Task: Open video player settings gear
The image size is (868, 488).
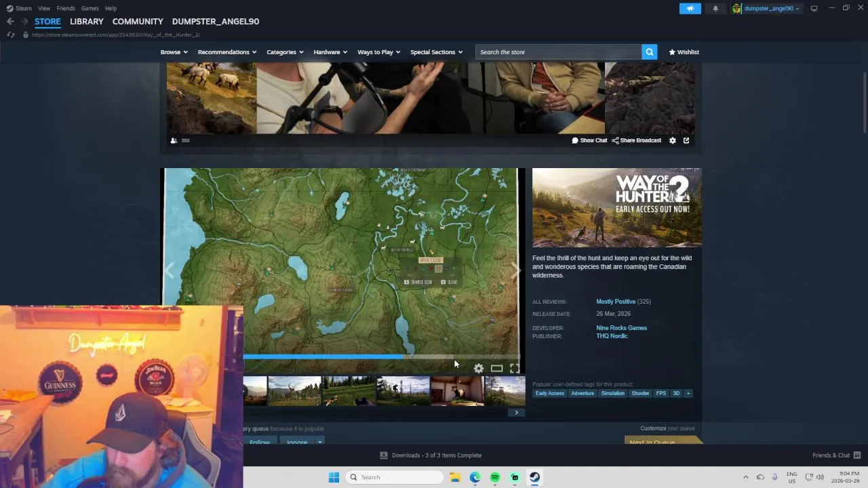Action: coord(479,368)
